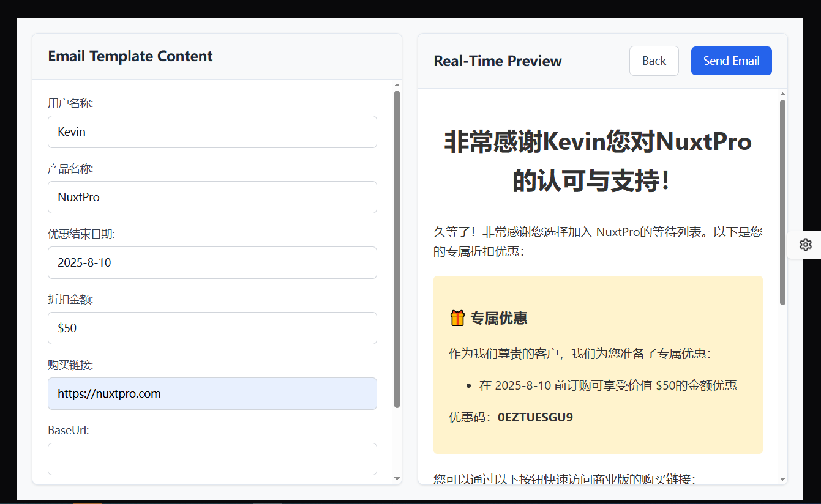Click the empty BaseUrl input field

pos(212,459)
